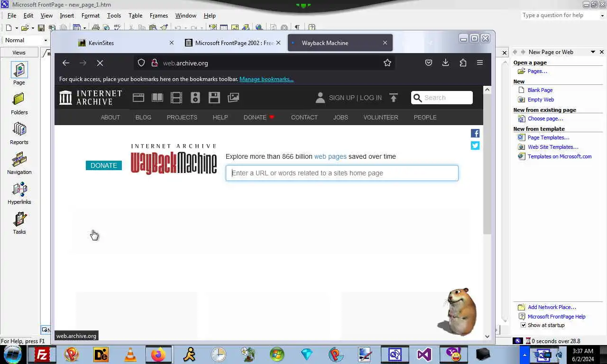
Task: Open the Open button dropdown arrow
Action: tap(32, 28)
